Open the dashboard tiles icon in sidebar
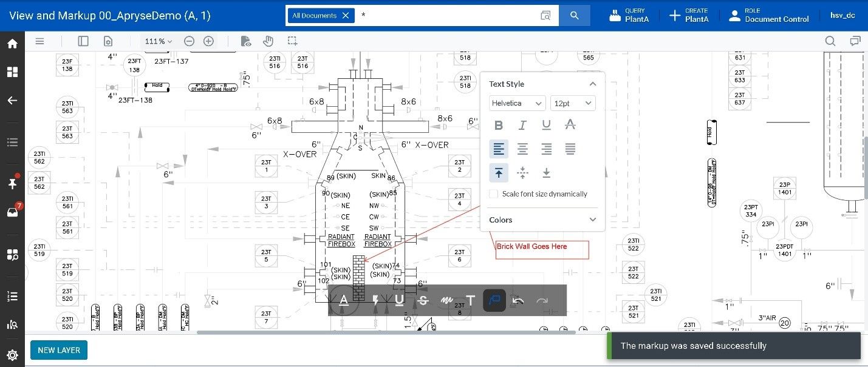Screen dimensions: 868x367 [x=12, y=72]
